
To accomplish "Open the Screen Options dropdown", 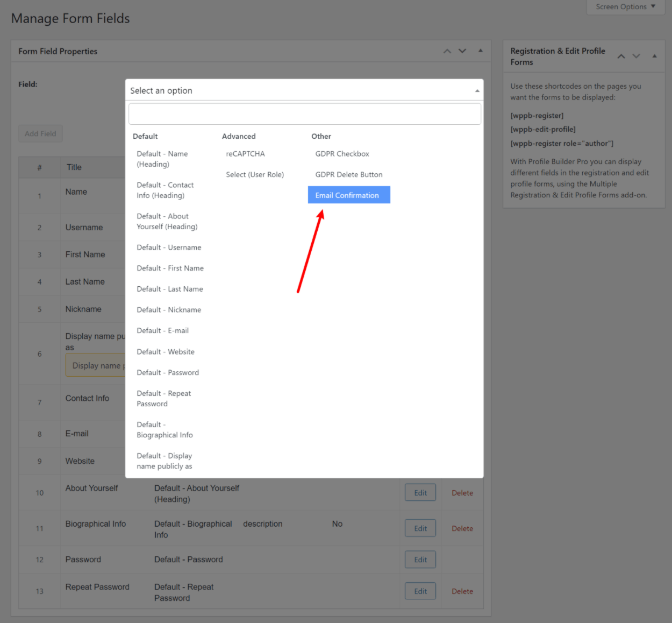I will [x=625, y=6].
